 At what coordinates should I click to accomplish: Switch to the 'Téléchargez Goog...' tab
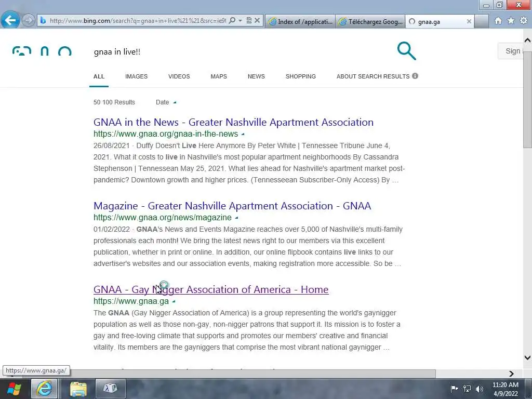point(370,21)
